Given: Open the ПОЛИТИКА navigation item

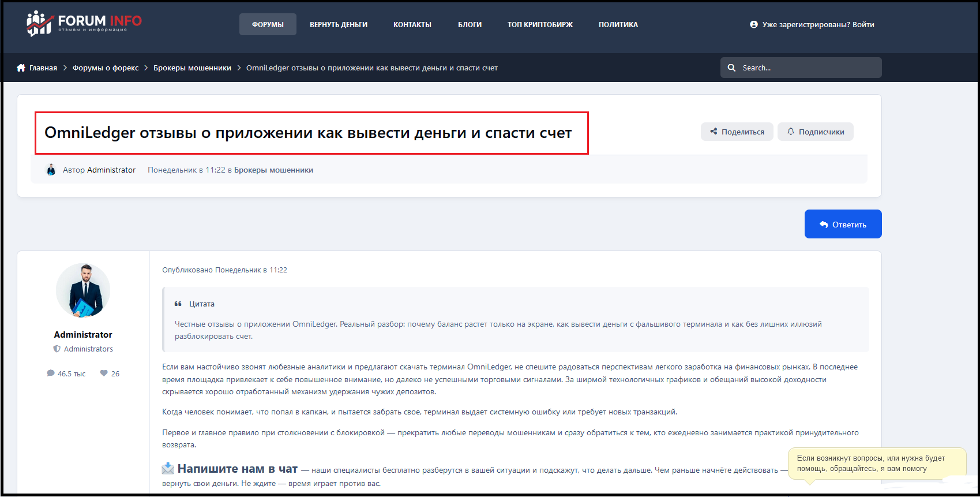Looking at the screenshot, I should 618,24.
